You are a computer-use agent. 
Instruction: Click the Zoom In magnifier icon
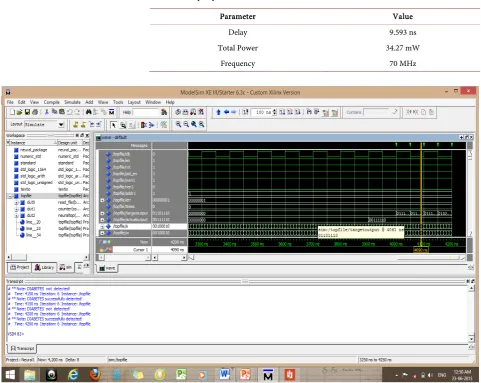pyautogui.click(x=178, y=124)
